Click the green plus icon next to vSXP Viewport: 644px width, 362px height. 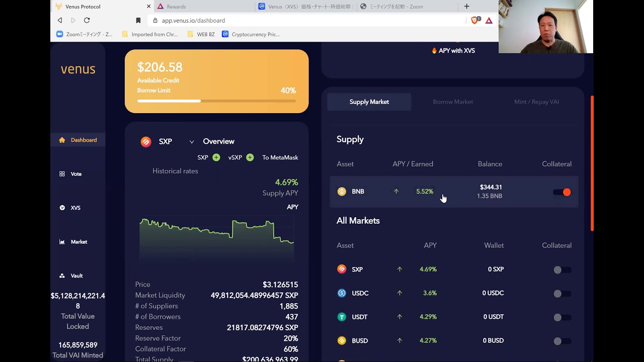250,157
